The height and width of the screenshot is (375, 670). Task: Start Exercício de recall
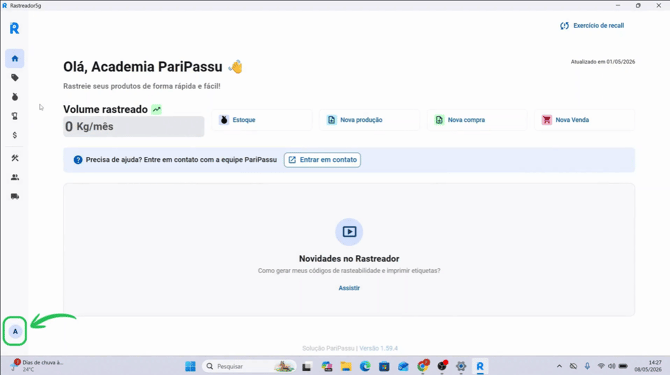[x=592, y=26]
